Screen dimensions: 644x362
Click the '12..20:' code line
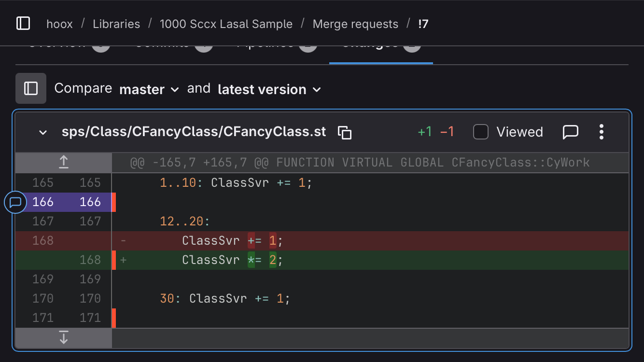point(371,221)
